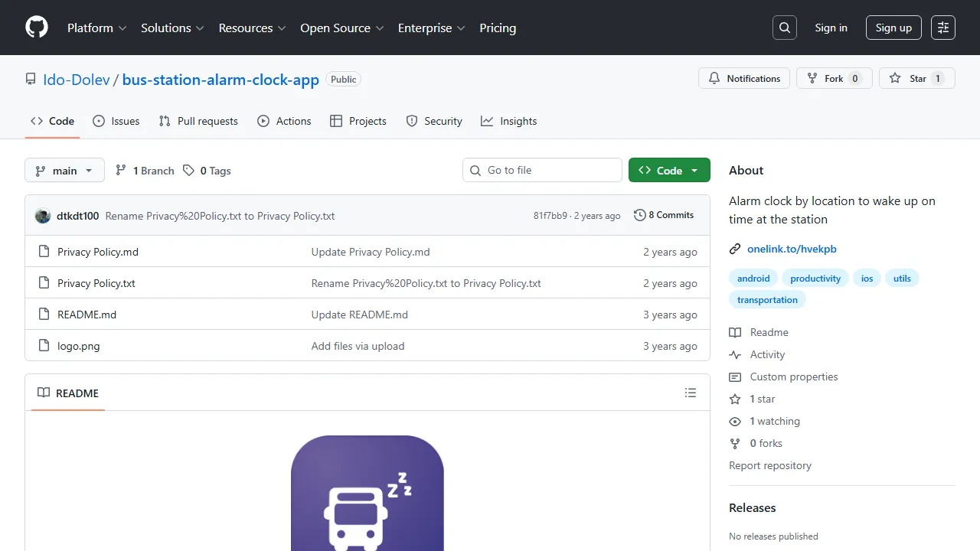980x551 pixels.
Task: Click inside the Go to file search field
Action: click(542, 170)
